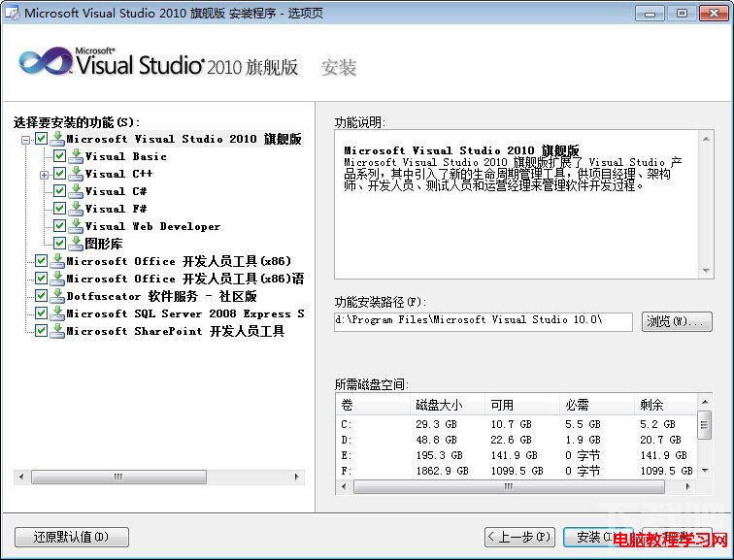Image resolution: width=734 pixels, height=560 pixels.
Task: Select Dotfuscator 软件服务 - 社区版 label
Action: pyautogui.click(x=161, y=296)
